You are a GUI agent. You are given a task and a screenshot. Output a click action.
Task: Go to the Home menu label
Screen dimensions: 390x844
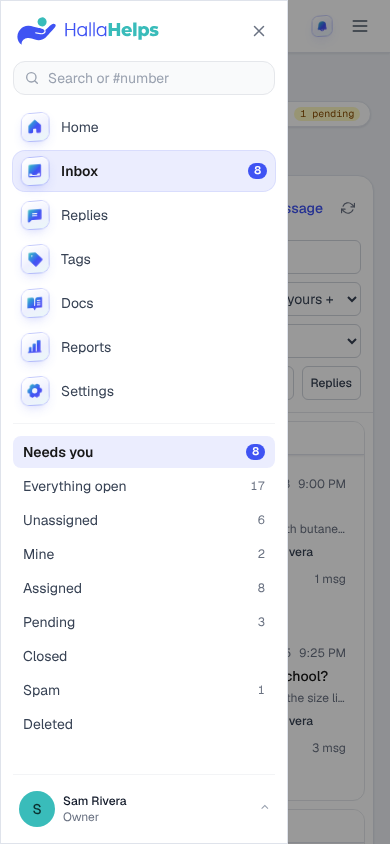80,127
